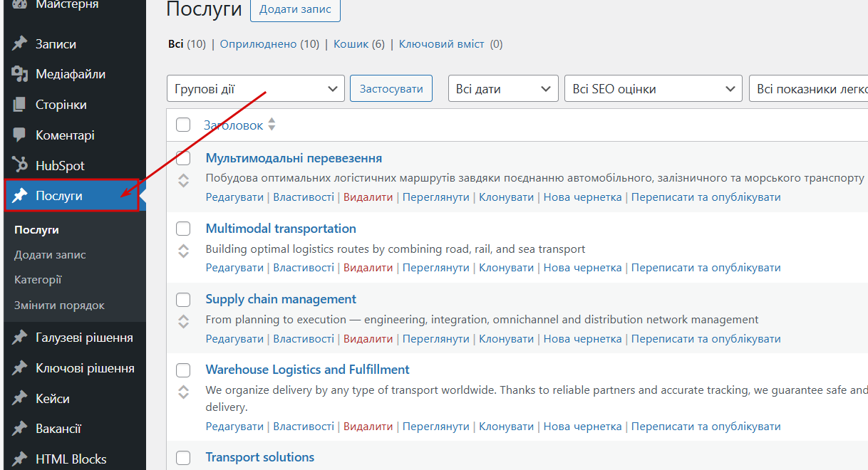
Task: Click the Медіафайли media icon
Action: point(20,74)
